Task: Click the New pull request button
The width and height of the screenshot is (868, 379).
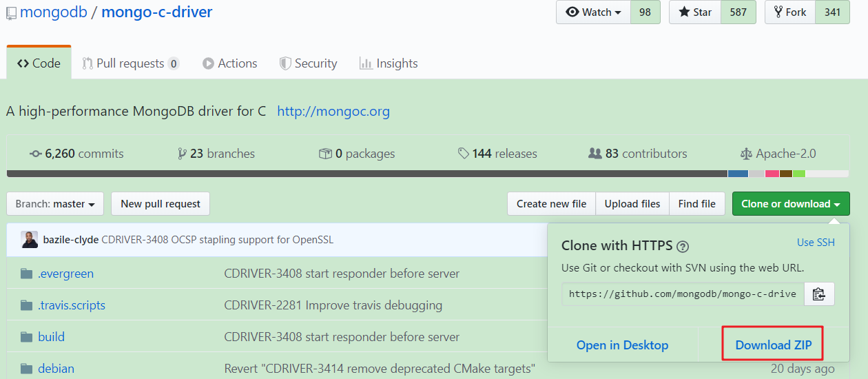Action: (x=161, y=204)
